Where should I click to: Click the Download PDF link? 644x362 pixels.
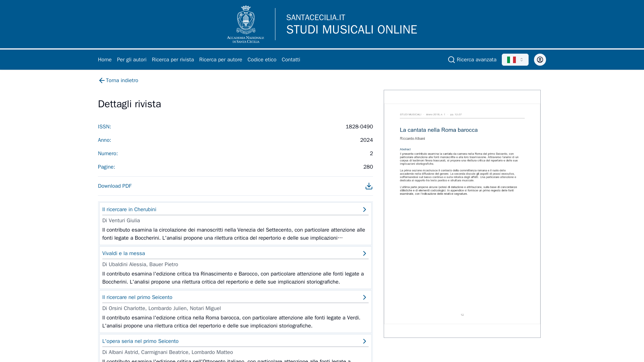115,186
